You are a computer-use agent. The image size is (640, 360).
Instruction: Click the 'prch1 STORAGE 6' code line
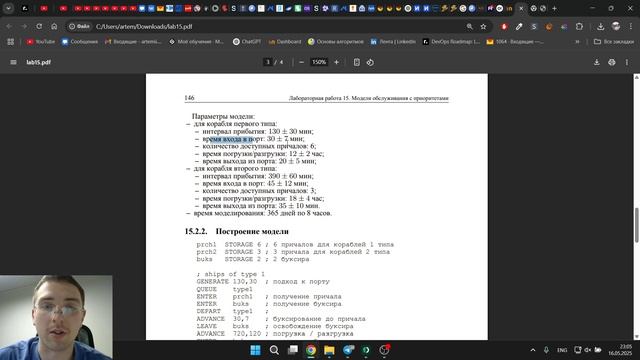(x=295, y=244)
